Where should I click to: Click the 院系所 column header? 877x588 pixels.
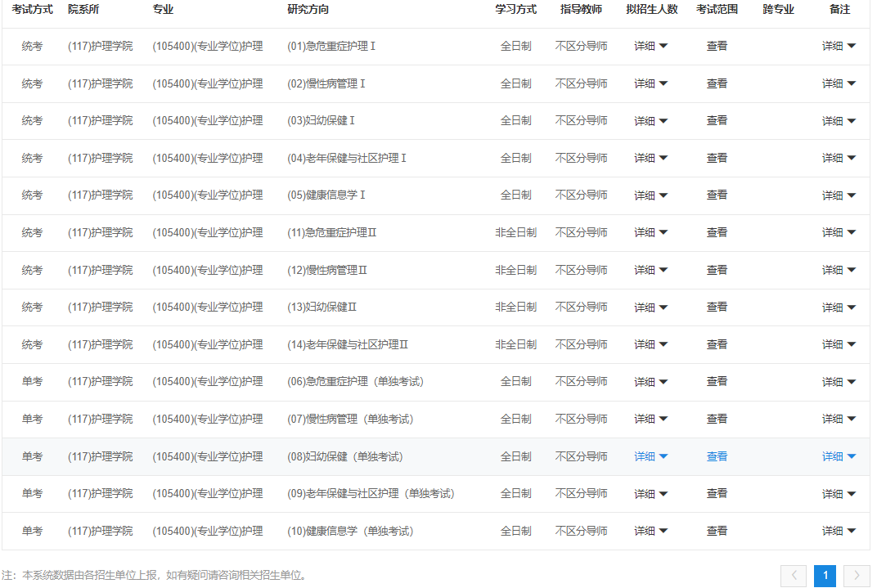point(83,10)
